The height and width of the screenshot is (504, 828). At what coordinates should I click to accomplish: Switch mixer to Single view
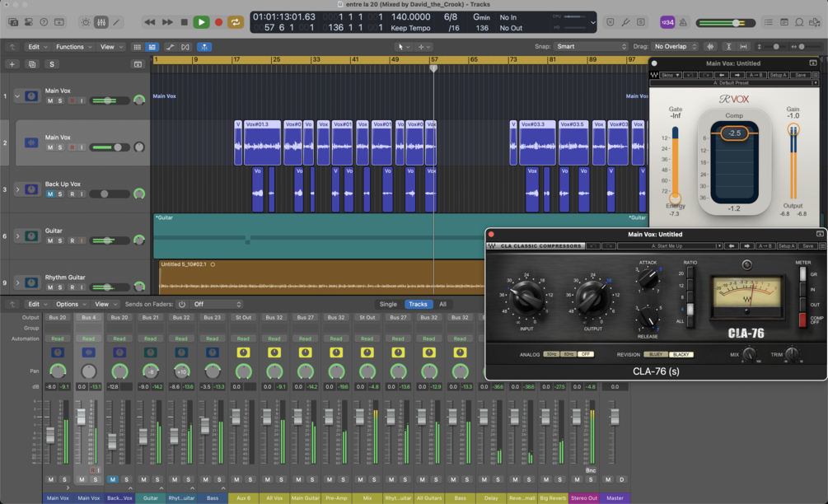click(x=387, y=305)
